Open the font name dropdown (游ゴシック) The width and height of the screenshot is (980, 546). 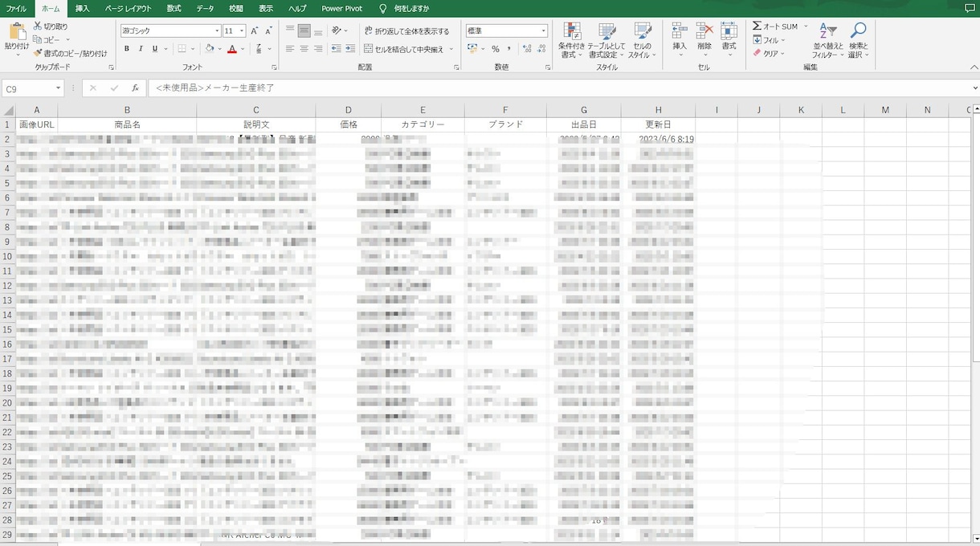point(216,31)
